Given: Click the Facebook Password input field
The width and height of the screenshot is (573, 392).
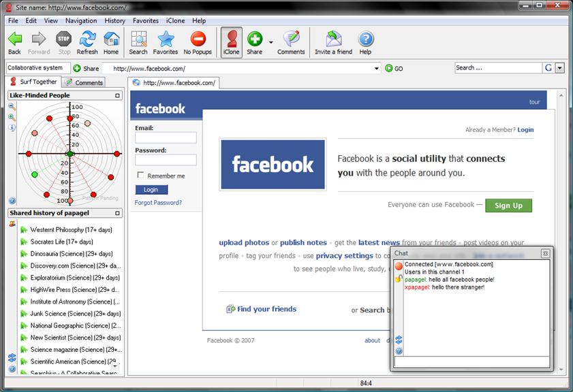Looking at the screenshot, I should (x=166, y=160).
